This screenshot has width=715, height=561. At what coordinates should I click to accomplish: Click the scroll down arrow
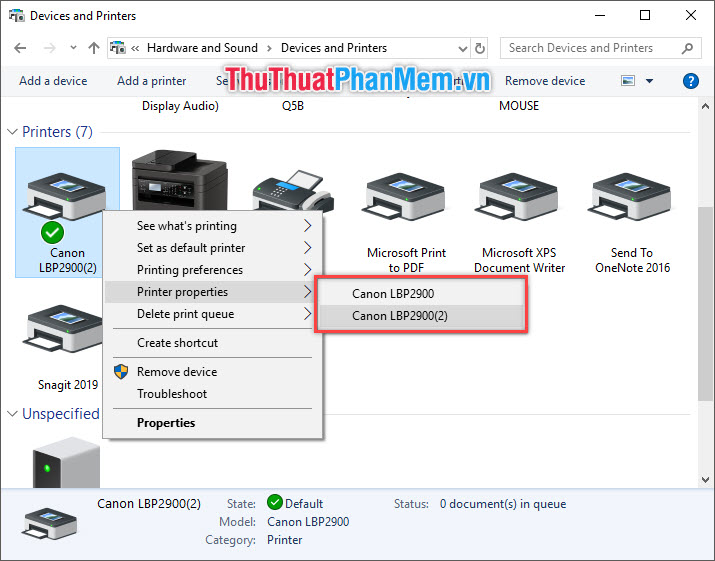coord(705,479)
